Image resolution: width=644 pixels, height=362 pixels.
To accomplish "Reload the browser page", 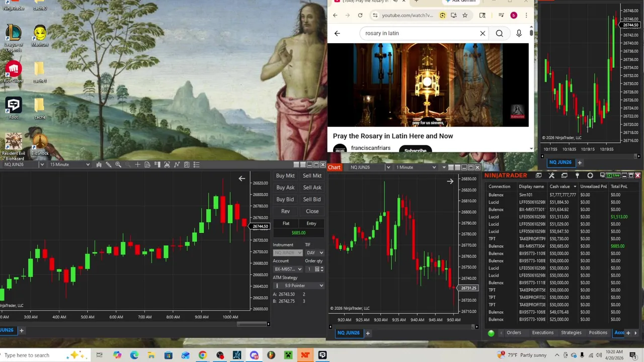I will [x=360, y=16].
